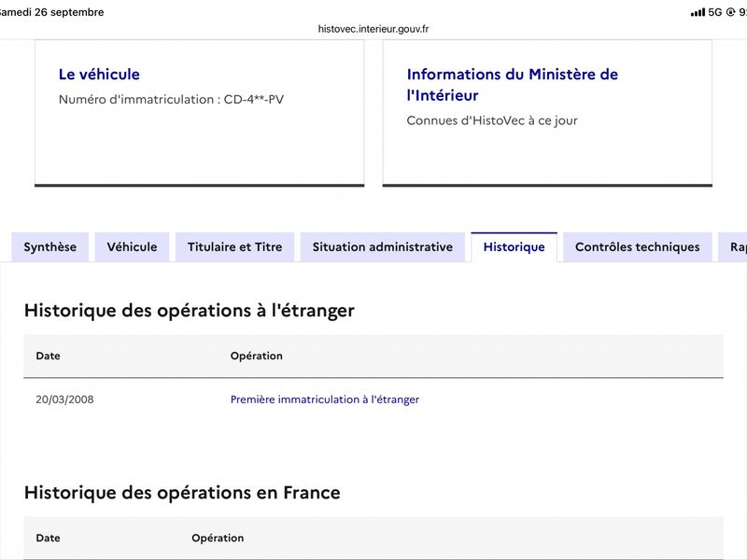The width and height of the screenshot is (747, 560).
Task: Click Première immatriculation à l'étranger link
Action: tap(325, 399)
